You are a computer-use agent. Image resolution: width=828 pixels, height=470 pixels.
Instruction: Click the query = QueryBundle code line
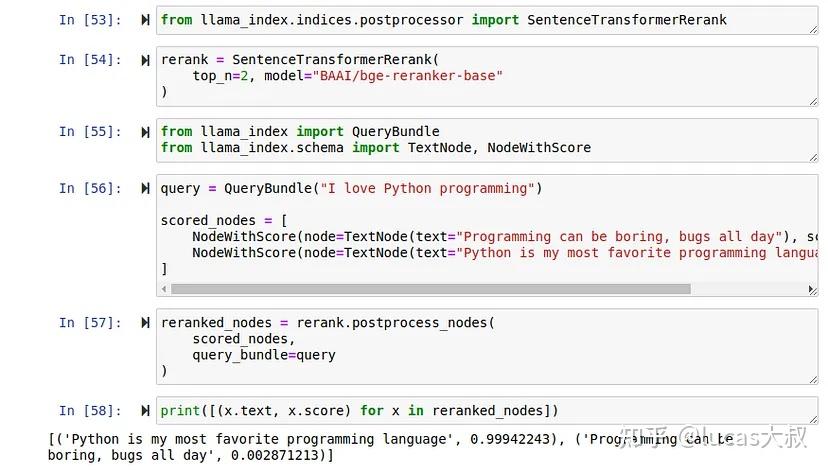click(350, 189)
